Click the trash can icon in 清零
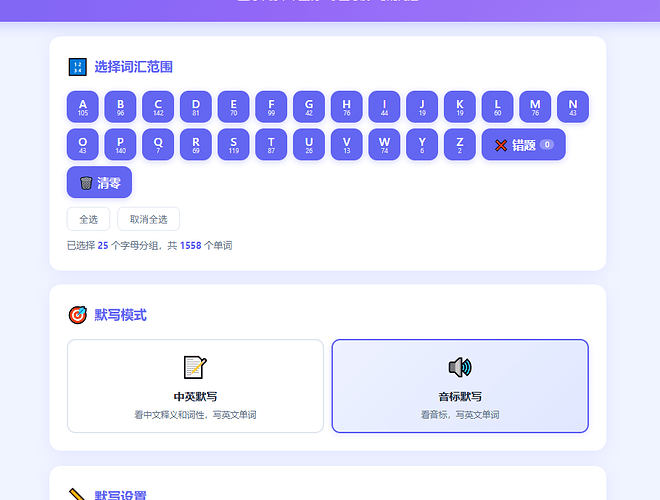The image size is (660, 500). 86,183
